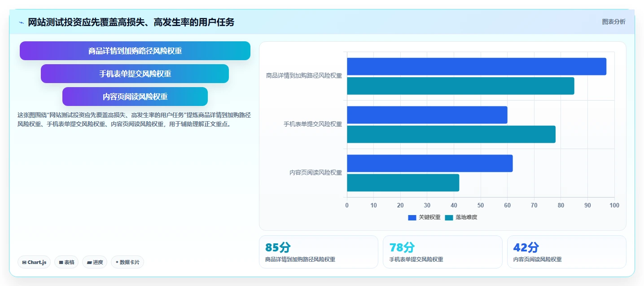Click blue 关键权重 bar for 商品详情到加购路径风险权重
This screenshot has height=286, width=644.
coord(477,66)
